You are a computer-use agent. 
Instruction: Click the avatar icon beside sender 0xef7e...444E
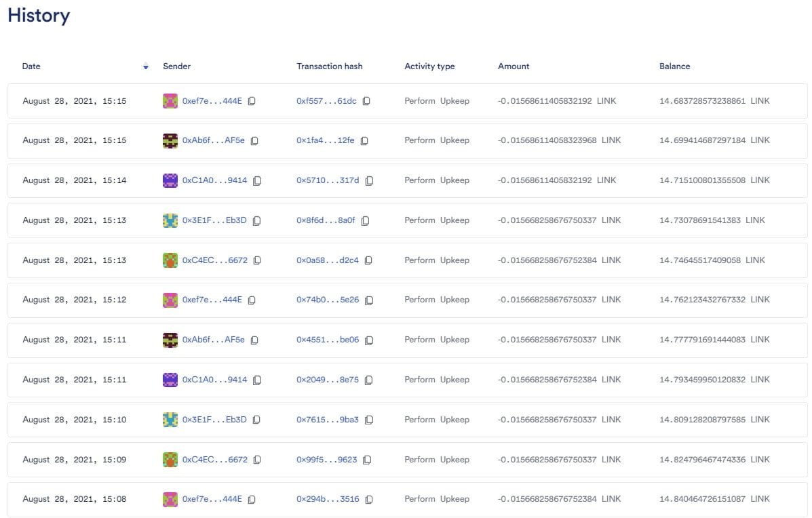point(170,100)
